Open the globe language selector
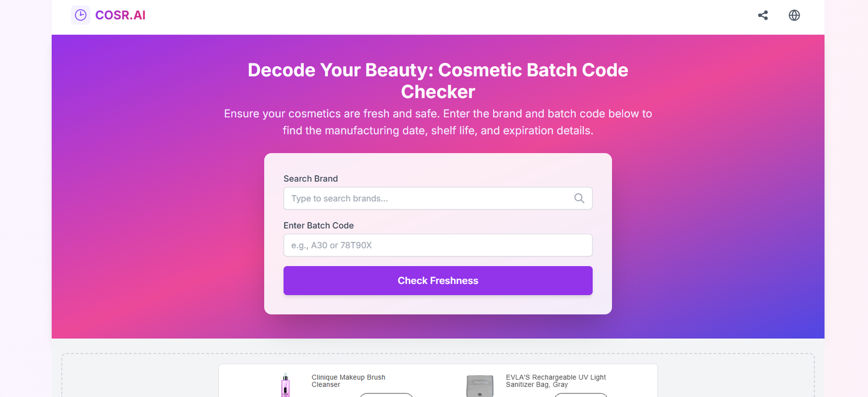Image resolution: width=868 pixels, height=397 pixels. tap(794, 15)
